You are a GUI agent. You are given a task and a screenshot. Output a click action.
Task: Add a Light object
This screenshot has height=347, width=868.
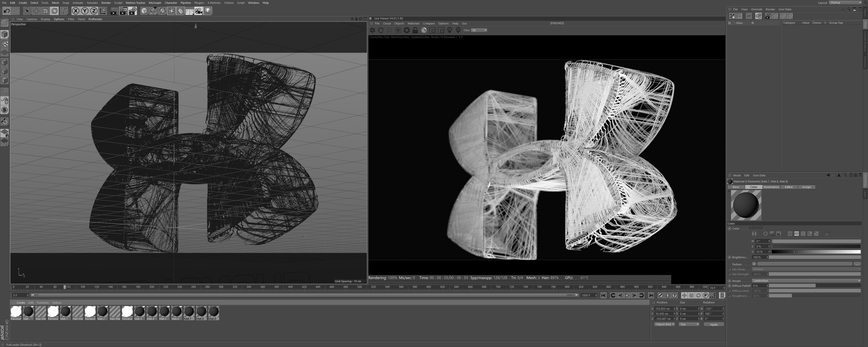pyautogui.click(x=208, y=11)
